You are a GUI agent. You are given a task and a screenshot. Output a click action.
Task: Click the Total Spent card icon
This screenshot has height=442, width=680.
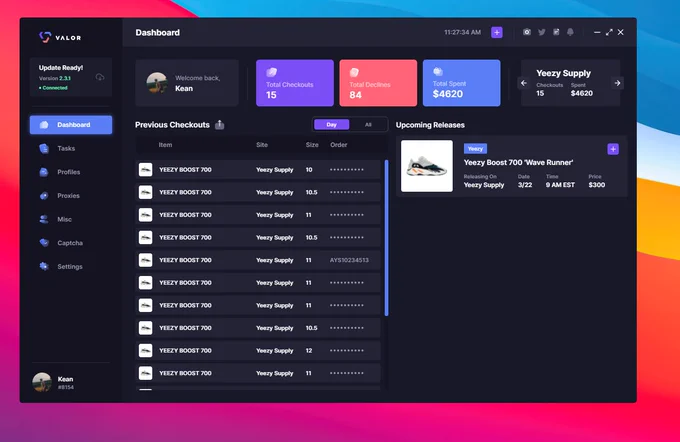(438, 71)
